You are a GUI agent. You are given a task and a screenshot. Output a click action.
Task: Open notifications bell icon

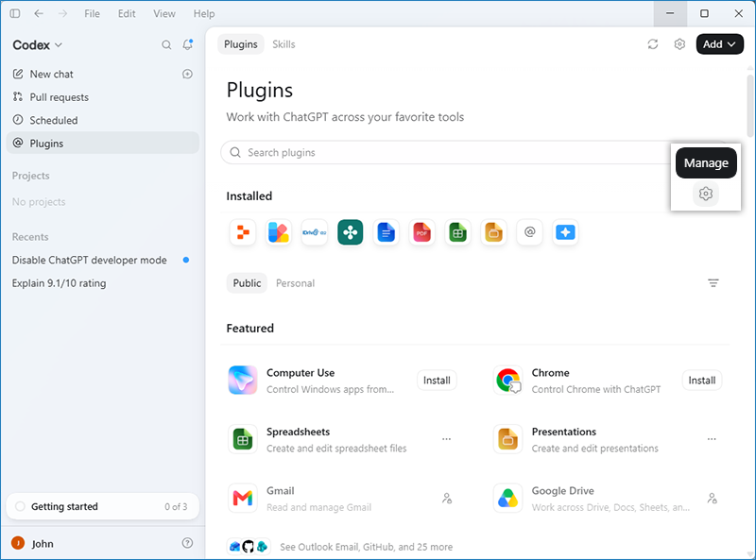pos(187,44)
